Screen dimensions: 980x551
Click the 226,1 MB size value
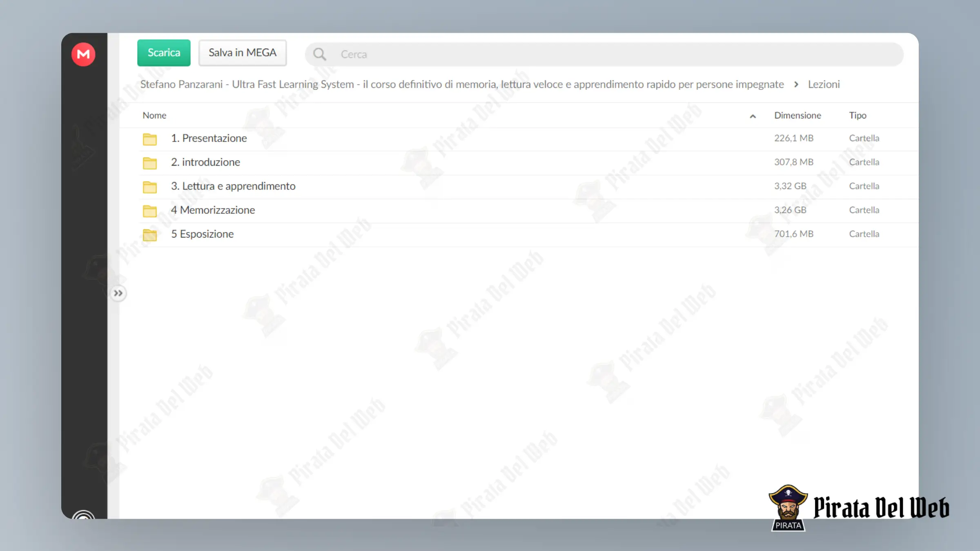794,138
